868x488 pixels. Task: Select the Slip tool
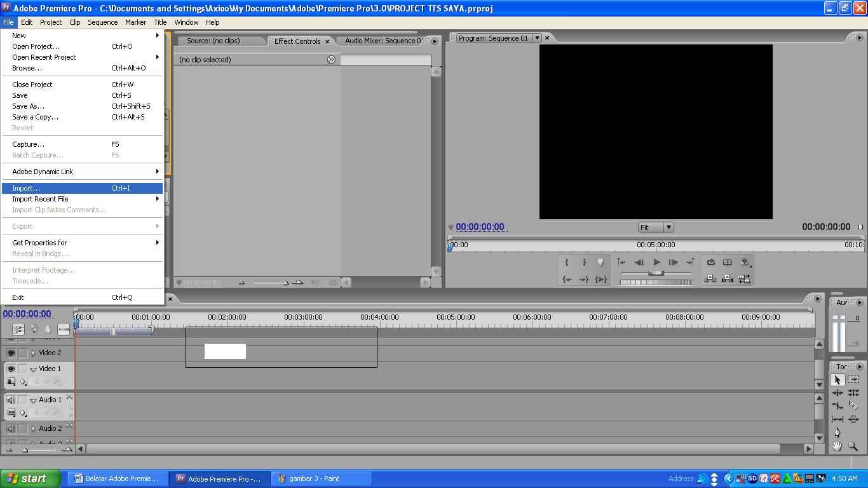pos(837,419)
